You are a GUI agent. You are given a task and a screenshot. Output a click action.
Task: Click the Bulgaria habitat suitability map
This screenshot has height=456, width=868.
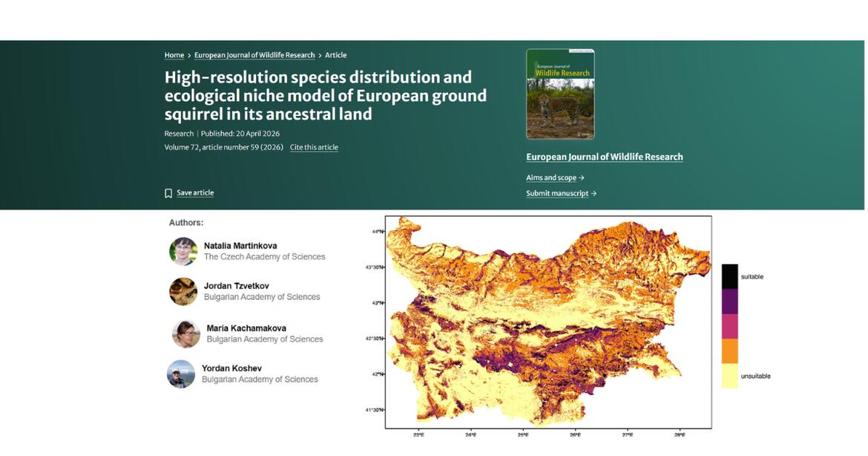click(548, 322)
